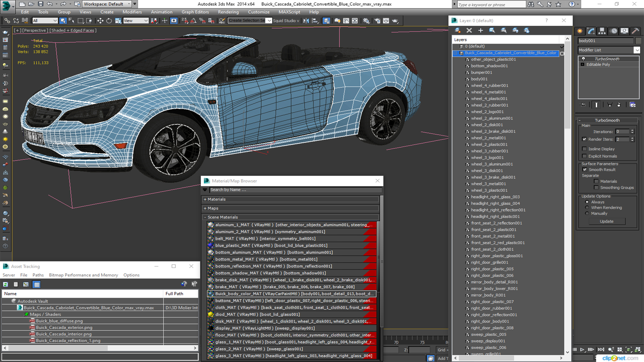Click the TurboSmooth Update button
This screenshot has height=362, width=644.
pyautogui.click(x=606, y=222)
